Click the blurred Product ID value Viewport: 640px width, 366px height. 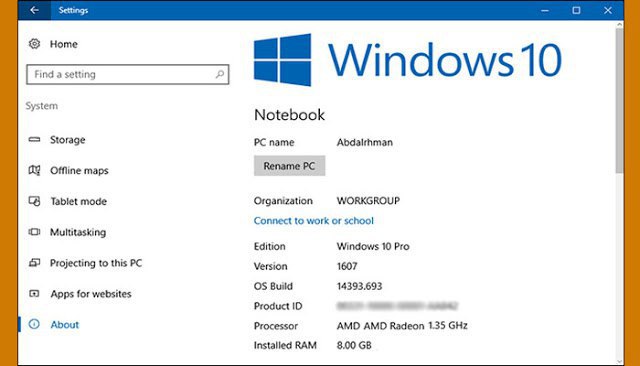tap(397, 306)
